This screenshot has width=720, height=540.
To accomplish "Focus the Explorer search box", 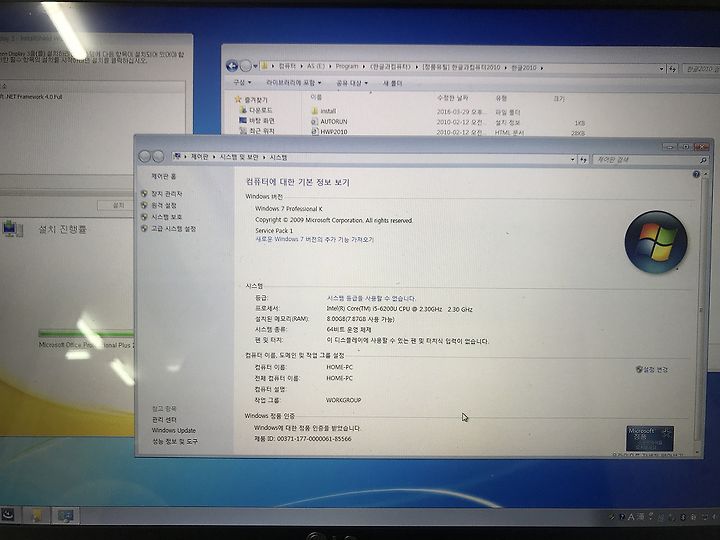I will [x=701, y=69].
